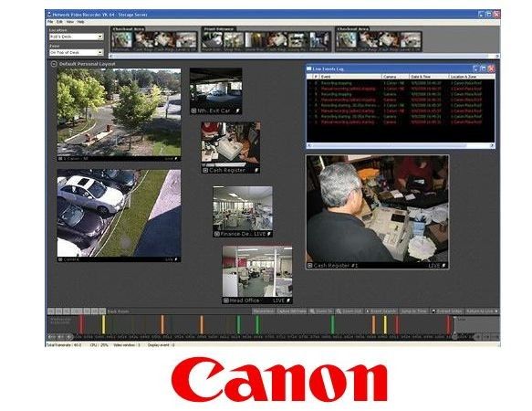Close the Live Events Log window
The height and width of the screenshot is (411, 532).
(x=491, y=68)
